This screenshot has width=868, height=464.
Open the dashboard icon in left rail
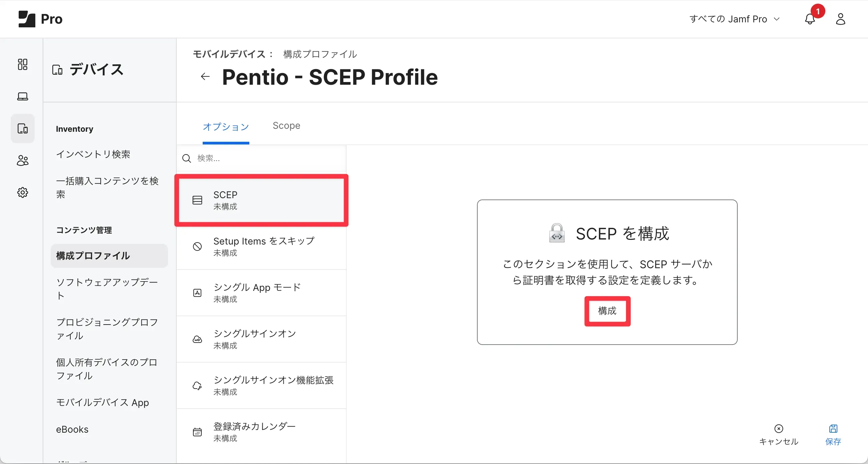23,64
